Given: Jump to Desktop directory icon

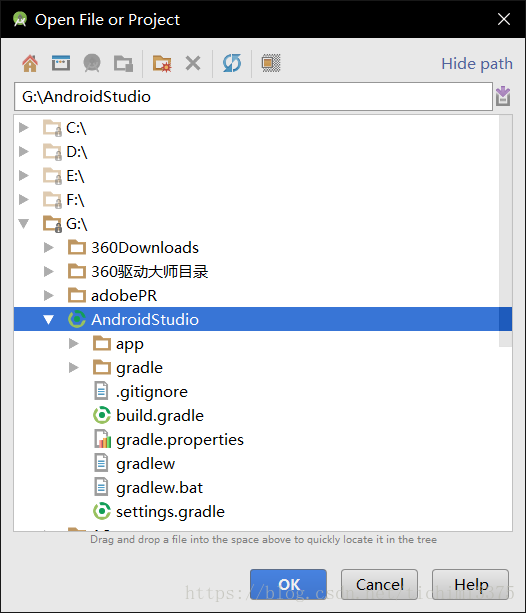Looking at the screenshot, I should coord(61,63).
